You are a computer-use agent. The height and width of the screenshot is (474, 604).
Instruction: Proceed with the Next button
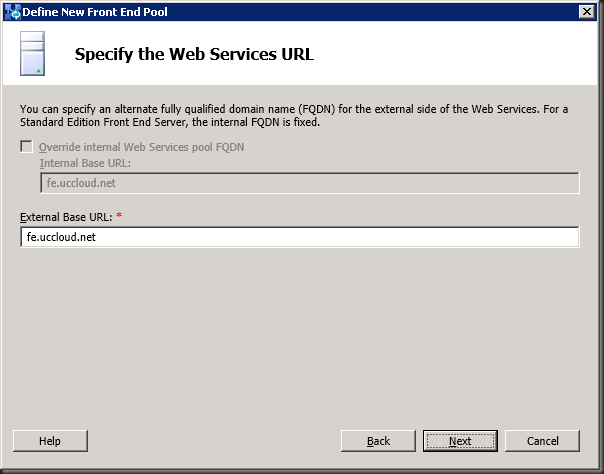[x=460, y=441]
